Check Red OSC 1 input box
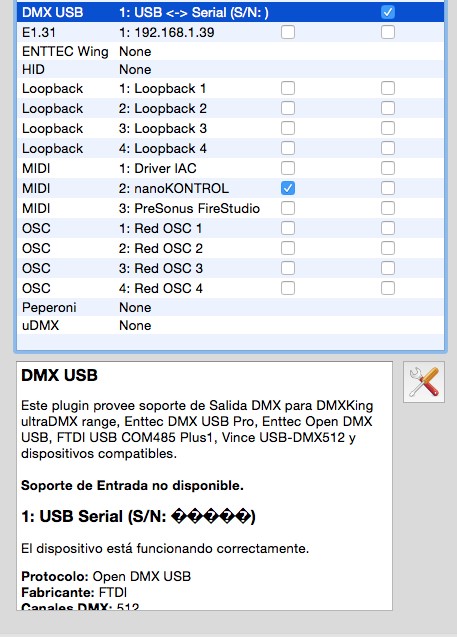The image size is (457, 637). (x=288, y=228)
